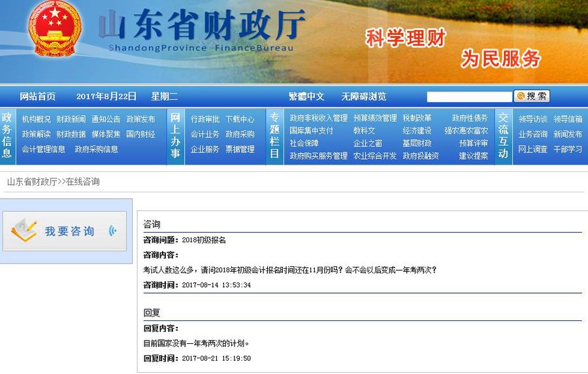Switch to 繁體中文 version
Viewport: 588px width, 374px height.
[306, 97]
